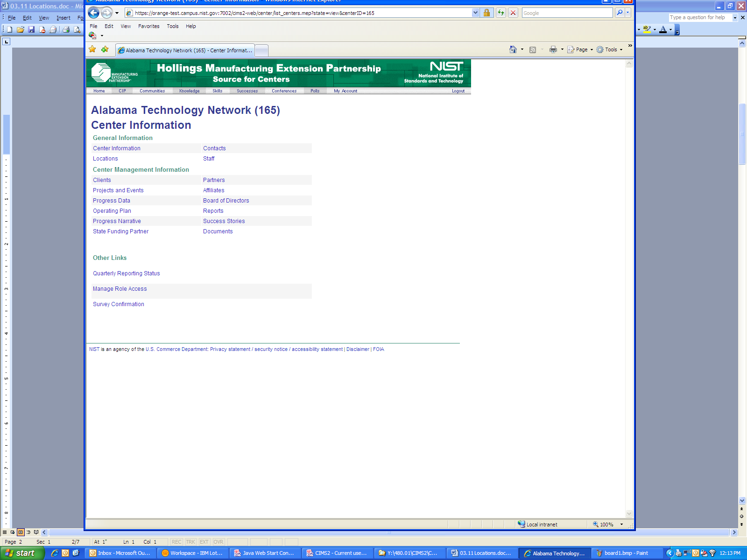Screen dimensions: 747x560
Task: Click the Save floppy icon in Word
Action: click(31, 29)
